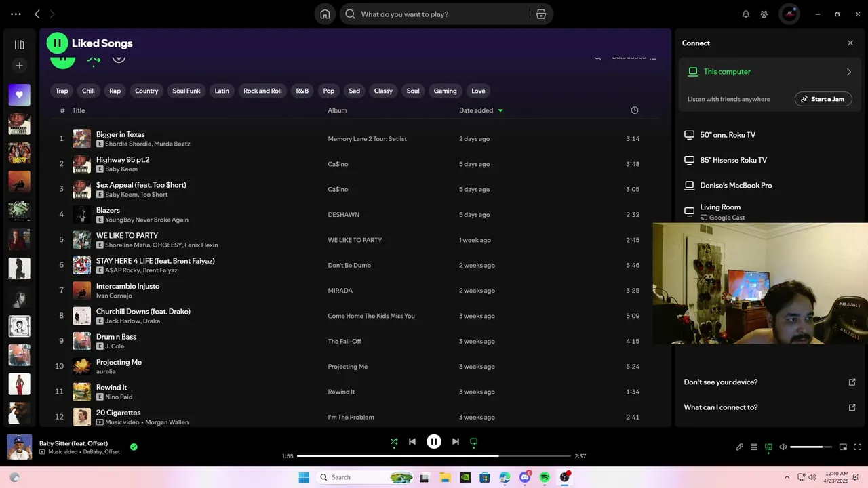Open the NVIDIA app from the taskbar
The image size is (868, 488).
[x=465, y=477]
